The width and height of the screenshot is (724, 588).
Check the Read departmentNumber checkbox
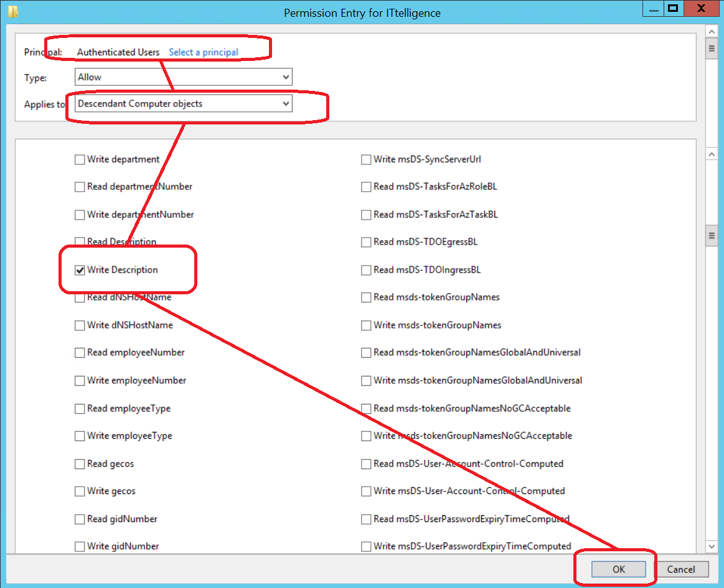tap(80, 187)
